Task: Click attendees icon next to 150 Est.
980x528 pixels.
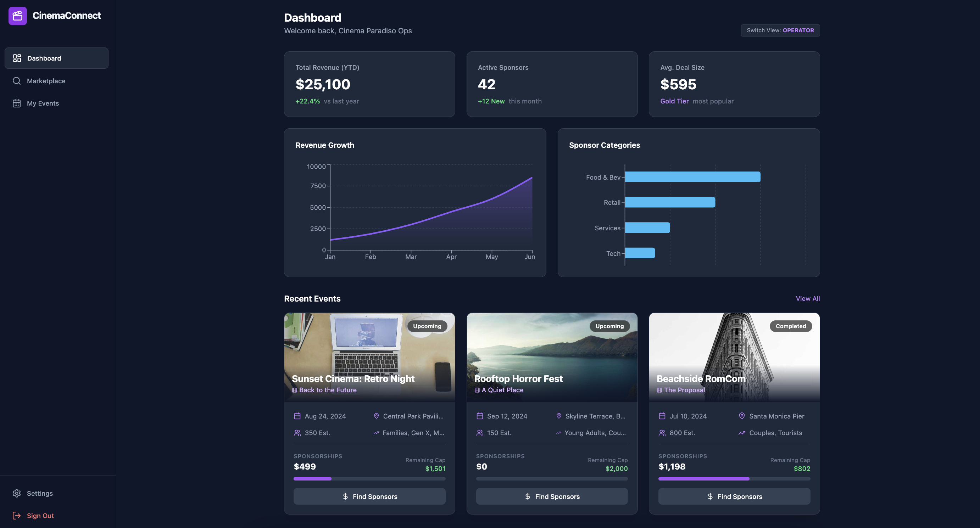Action: tap(480, 433)
